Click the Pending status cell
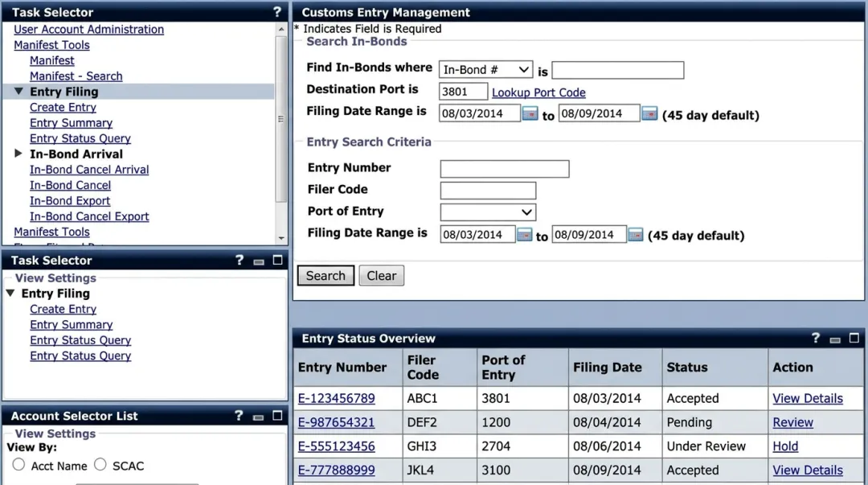The width and height of the screenshot is (868, 485). pyautogui.click(x=714, y=421)
